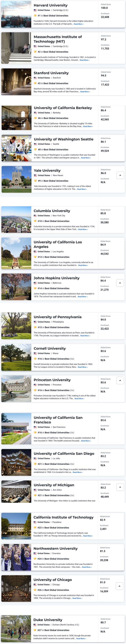Click the up chevron in Johns Hopkins University card
Viewport: 126px width, 644px height.
tap(120, 283)
